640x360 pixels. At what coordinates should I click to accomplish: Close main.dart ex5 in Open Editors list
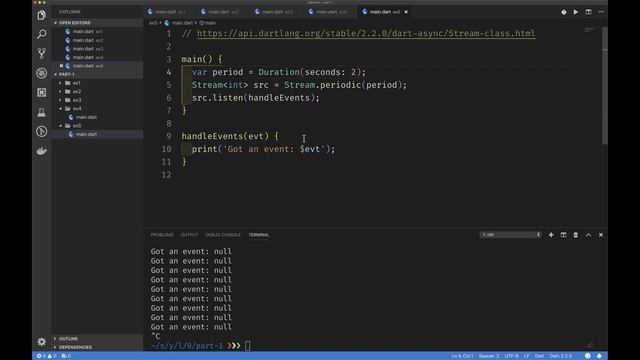61,66
